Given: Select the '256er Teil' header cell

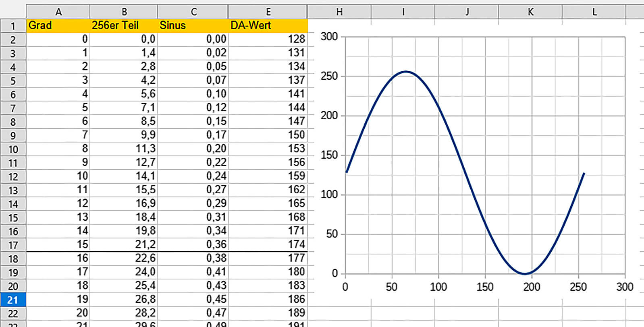Looking at the screenshot, I should pyautogui.click(x=124, y=26).
